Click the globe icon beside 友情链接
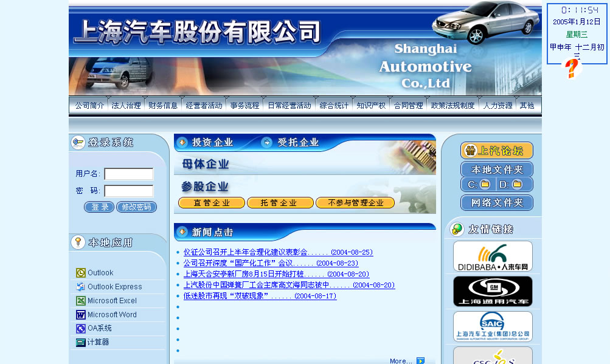Viewport: 610px width, 364px height. coord(457,229)
